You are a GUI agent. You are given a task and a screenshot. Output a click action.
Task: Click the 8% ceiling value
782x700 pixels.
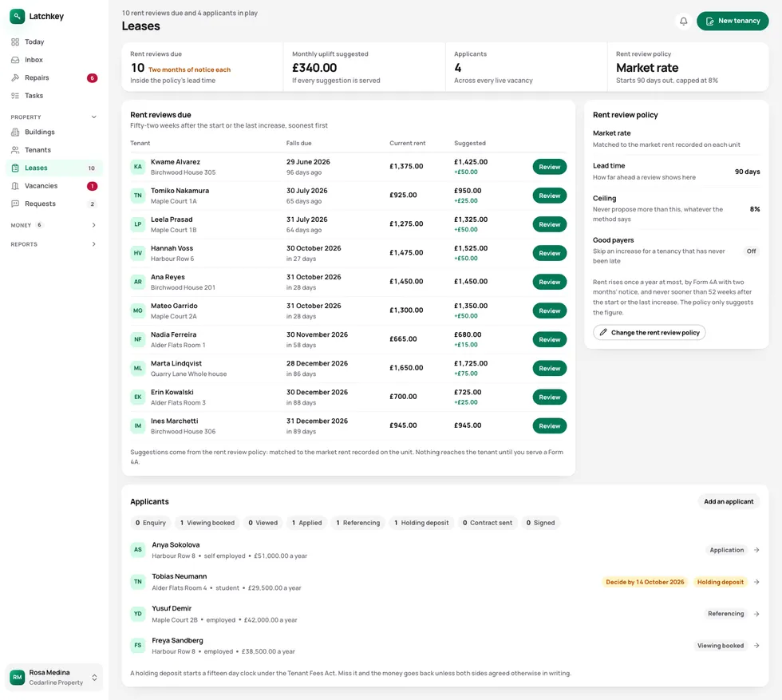click(x=755, y=209)
